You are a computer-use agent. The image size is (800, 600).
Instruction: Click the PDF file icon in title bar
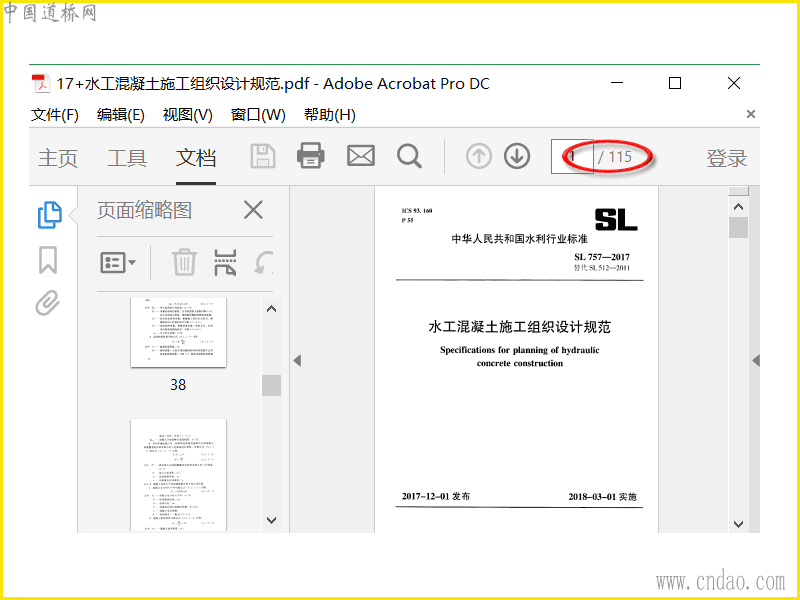pyautogui.click(x=40, y=84)
